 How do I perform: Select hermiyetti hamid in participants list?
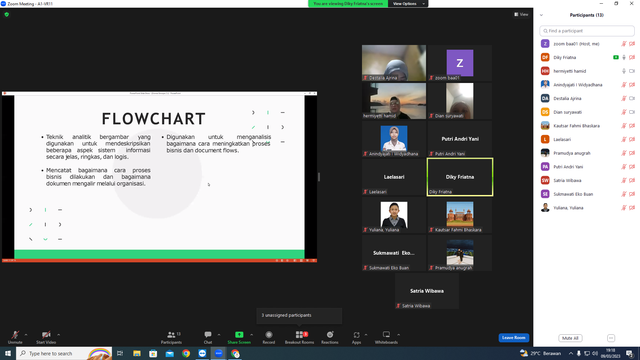coord(587,71)
